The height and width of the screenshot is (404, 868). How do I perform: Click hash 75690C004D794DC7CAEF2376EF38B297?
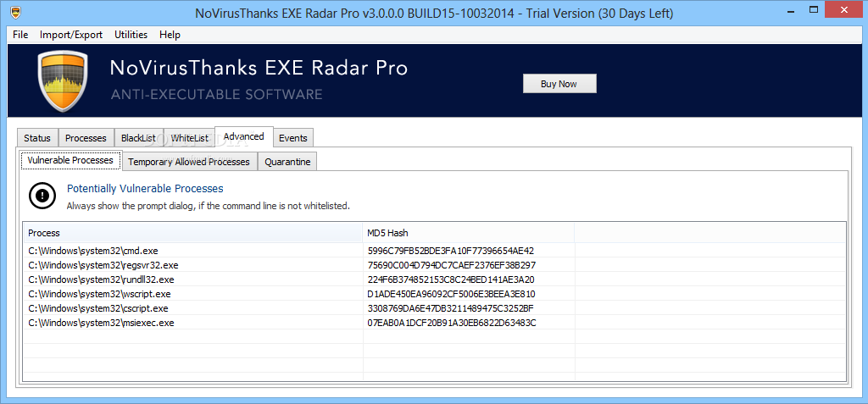coord(451,265)
